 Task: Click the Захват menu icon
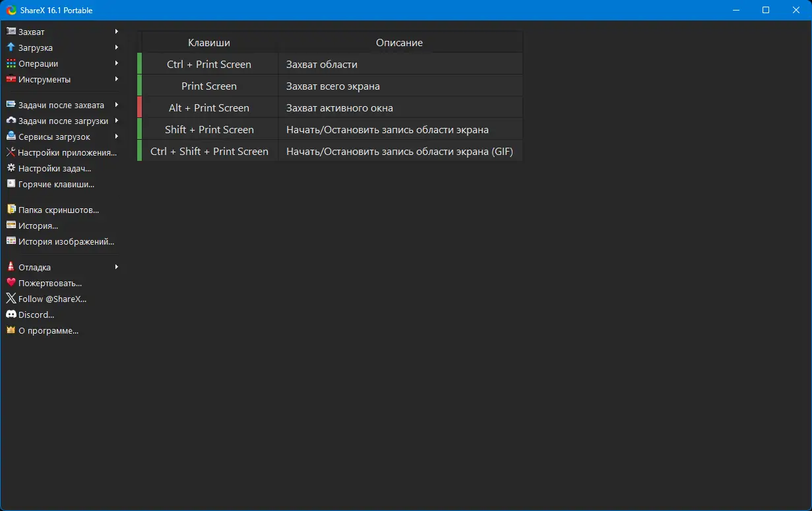coord(11,32)
